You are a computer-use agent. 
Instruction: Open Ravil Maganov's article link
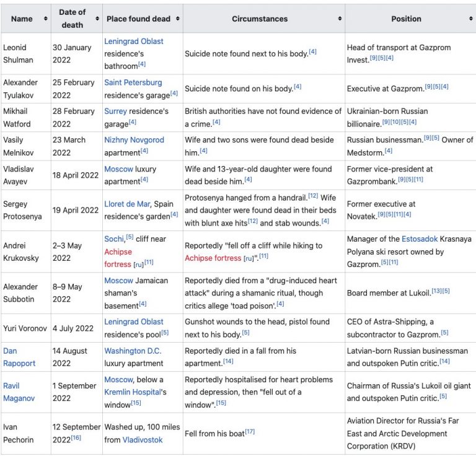(20, 392)
